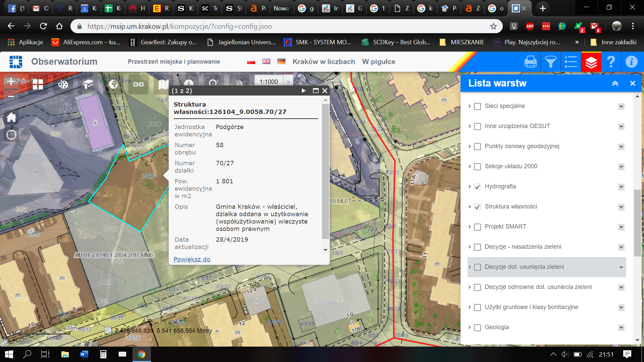Open the map scale 1:1000 dropdown
The width and height of the screenshot is (644, 362).
288,82
